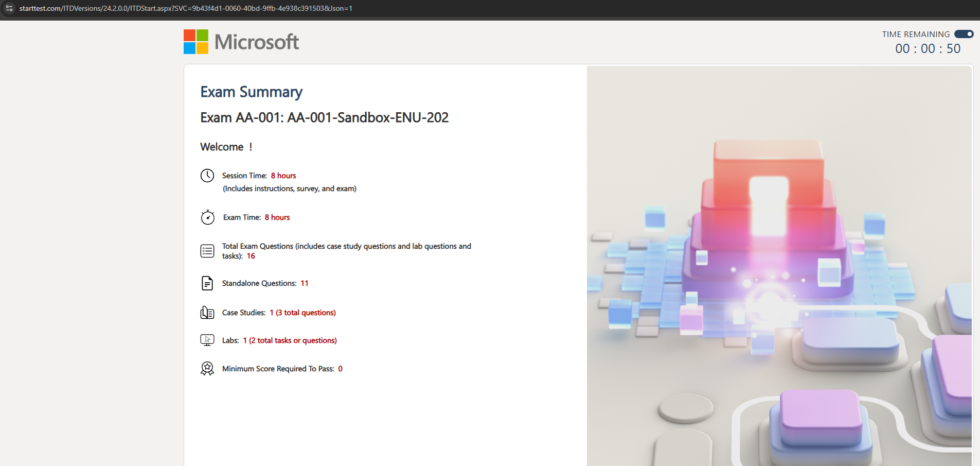Click the countdown timer display

(x=928, y=49)
